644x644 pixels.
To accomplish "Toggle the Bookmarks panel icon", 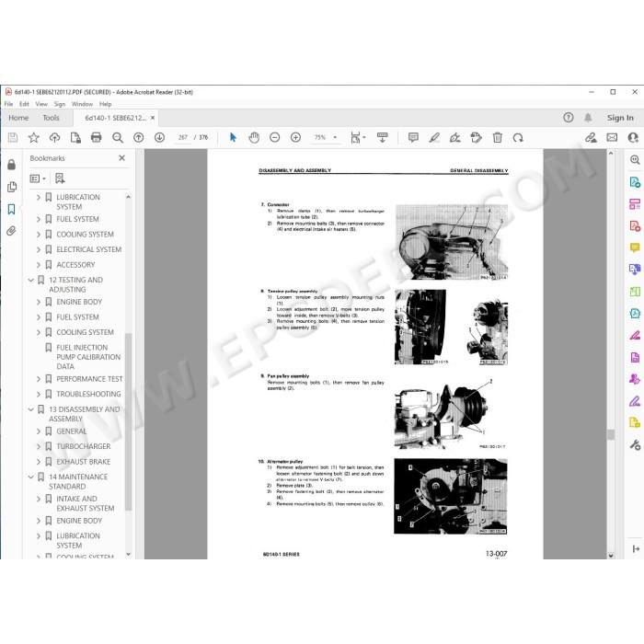I will pos(11,209).
